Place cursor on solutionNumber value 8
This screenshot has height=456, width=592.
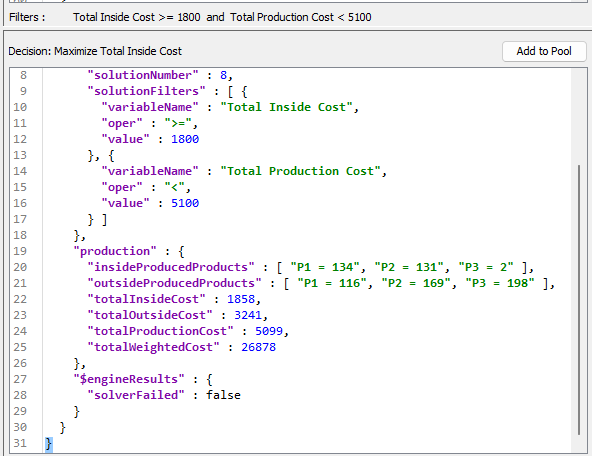tap(223, 75)
